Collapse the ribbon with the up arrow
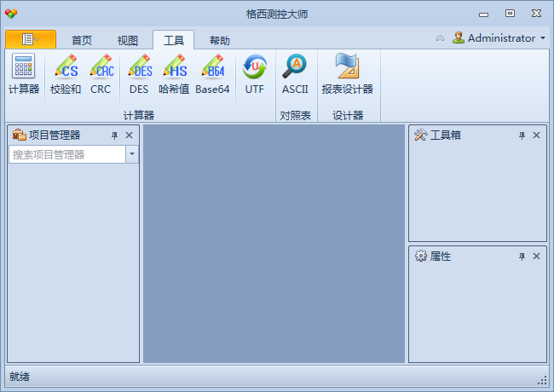The image size is (554, 392). point(441,38)
